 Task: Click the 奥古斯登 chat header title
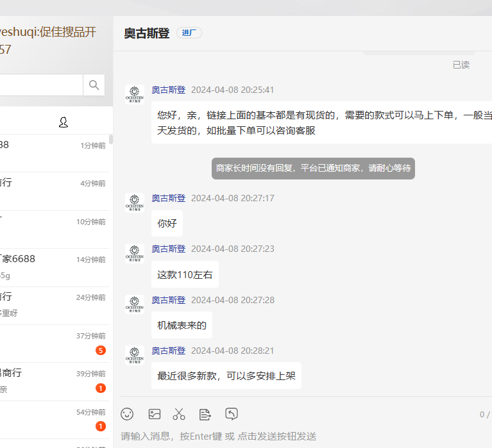(x=147, y=33)
